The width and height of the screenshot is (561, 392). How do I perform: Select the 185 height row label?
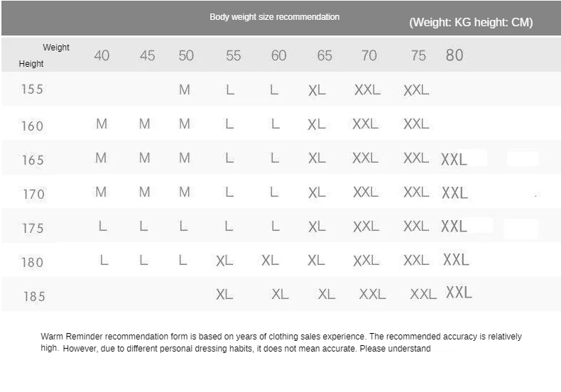[34, 296]
